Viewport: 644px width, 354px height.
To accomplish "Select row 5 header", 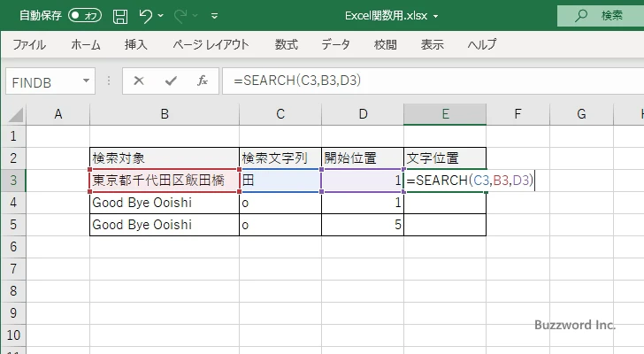I will pyautogui.click(x=13, y=225).
